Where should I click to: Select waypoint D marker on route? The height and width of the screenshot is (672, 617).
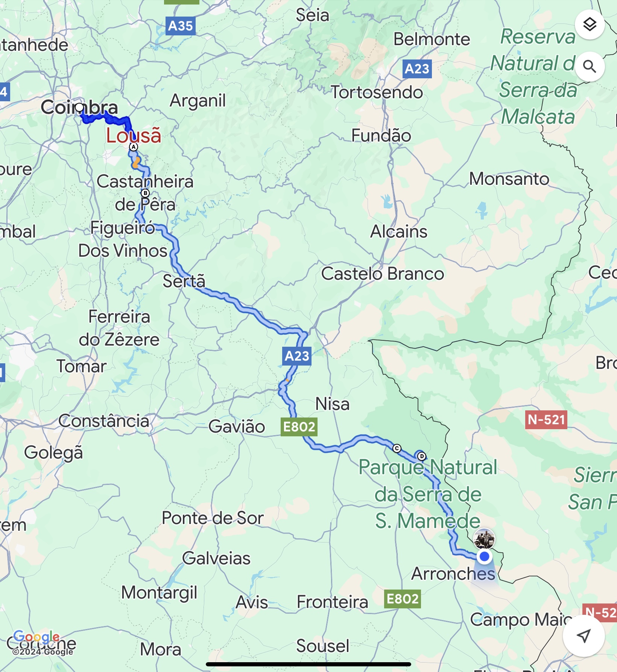[x=422, y=456]
